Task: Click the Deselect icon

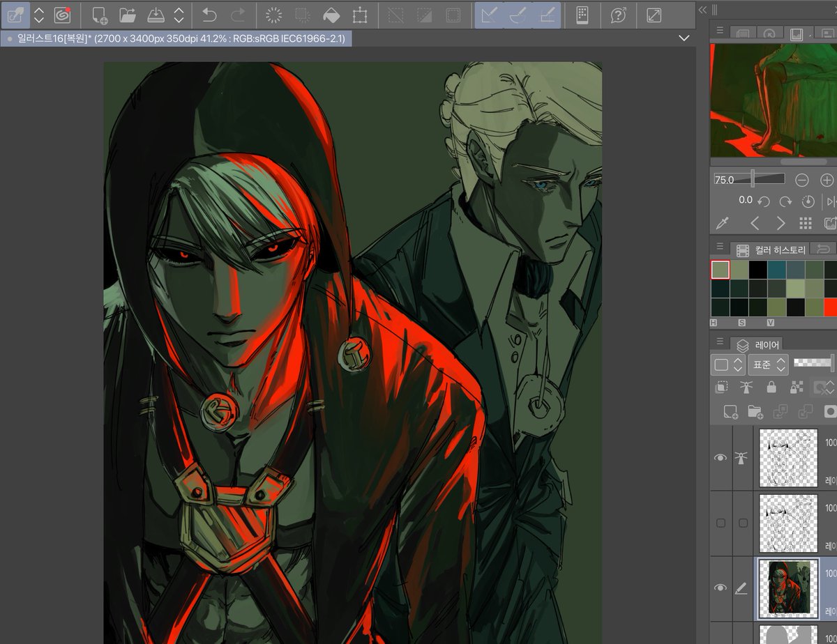Action: 396,15
